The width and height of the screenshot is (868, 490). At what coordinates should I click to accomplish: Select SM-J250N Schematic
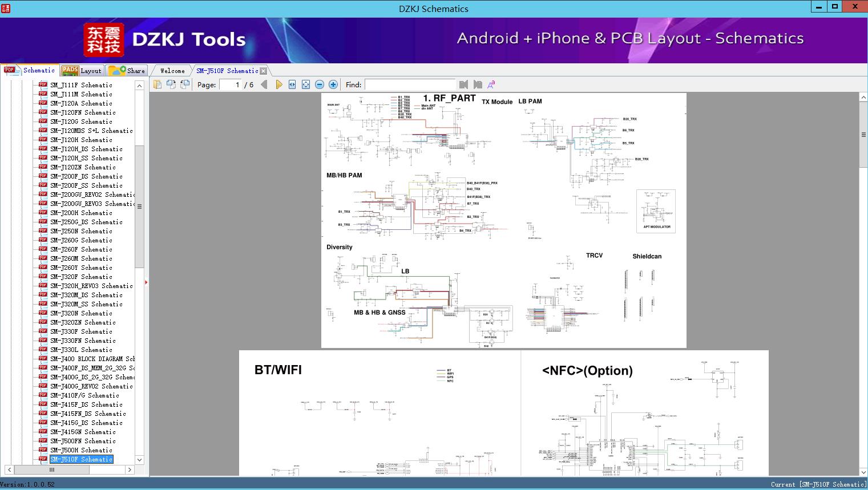coord(81,231)
